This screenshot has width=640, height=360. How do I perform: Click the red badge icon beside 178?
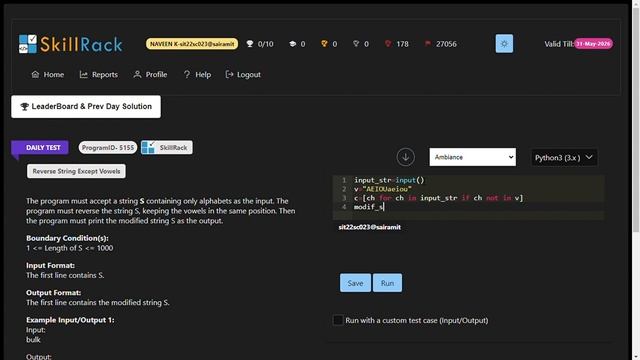[388, 44]
